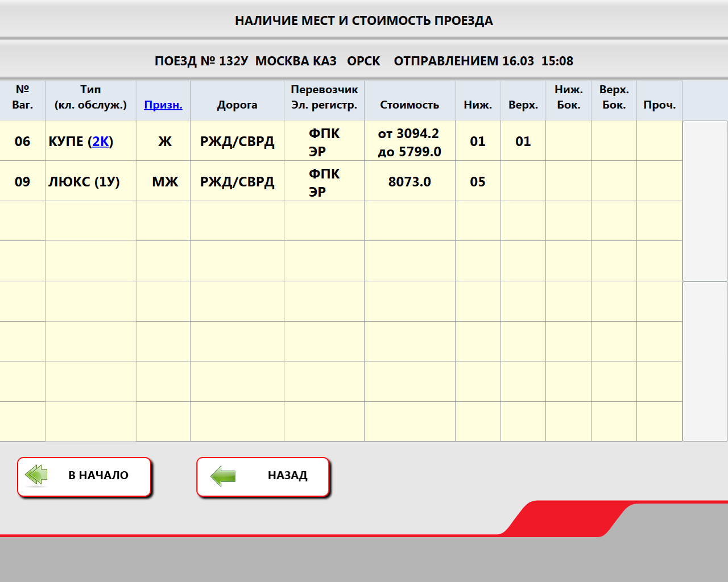
Task: Click the Тип (кл. обслуж.) column header
Action: click(90, 100)
